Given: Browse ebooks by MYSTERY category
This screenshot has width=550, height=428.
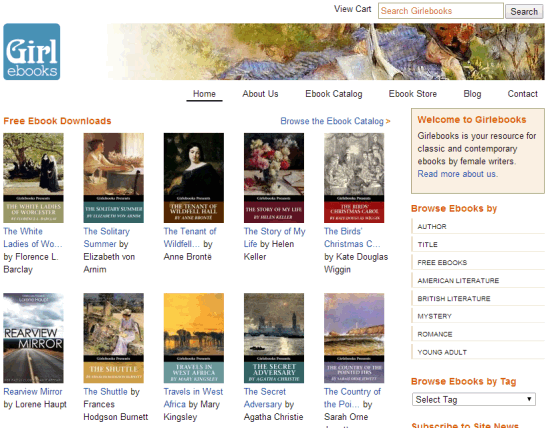Looking at the screenshot, I should (478, 316).
